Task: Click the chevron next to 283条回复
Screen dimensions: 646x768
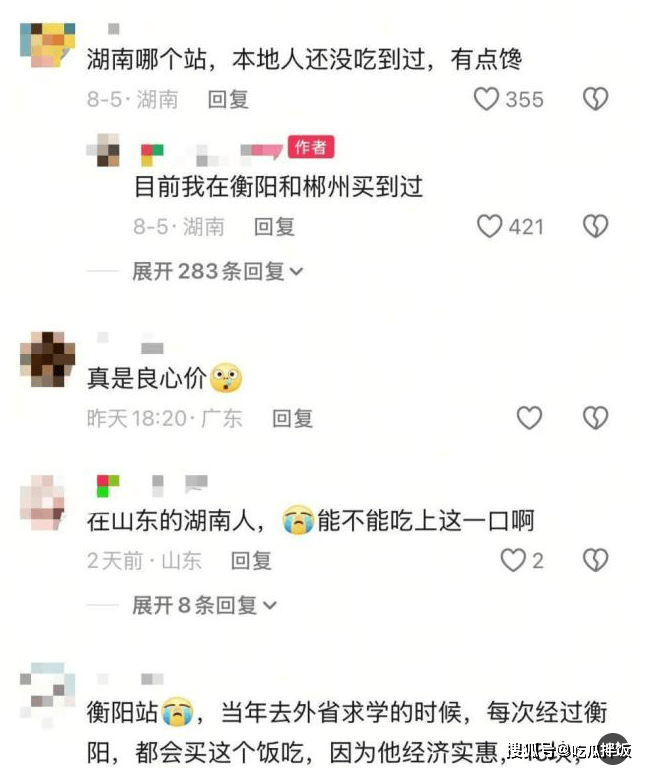Action: click(296, 271)
